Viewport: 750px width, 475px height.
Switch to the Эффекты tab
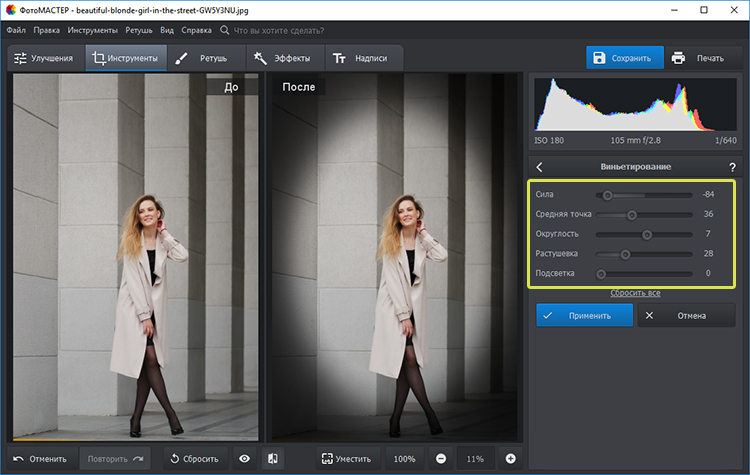pos(283,58)
